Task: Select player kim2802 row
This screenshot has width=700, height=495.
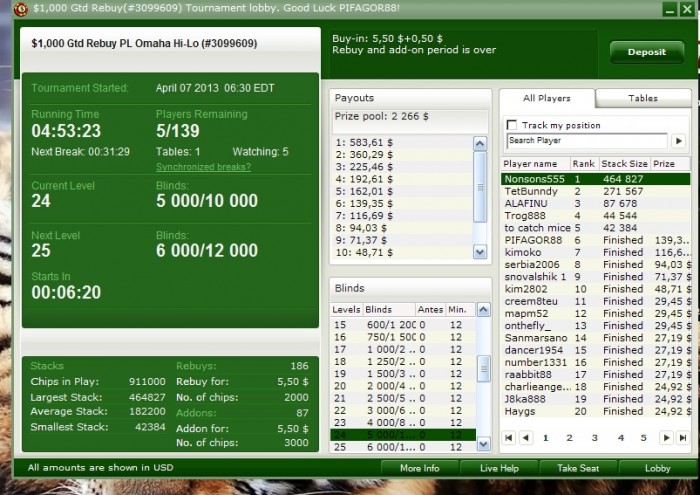Action: click(x=596, y=289)
